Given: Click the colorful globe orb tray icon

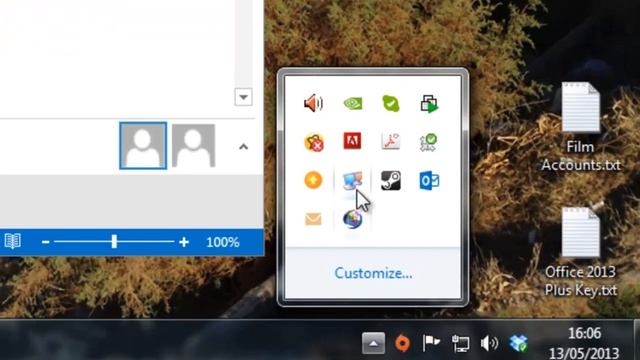Looking at the screenshot, I should pyautogui.click(x=352, y=219).
